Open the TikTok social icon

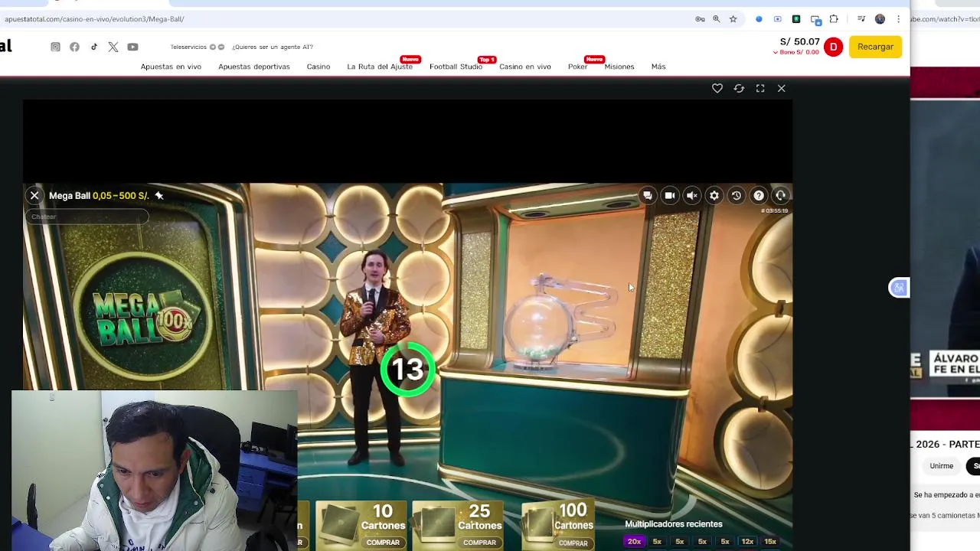pyautogui.click(x=94, y=47)
